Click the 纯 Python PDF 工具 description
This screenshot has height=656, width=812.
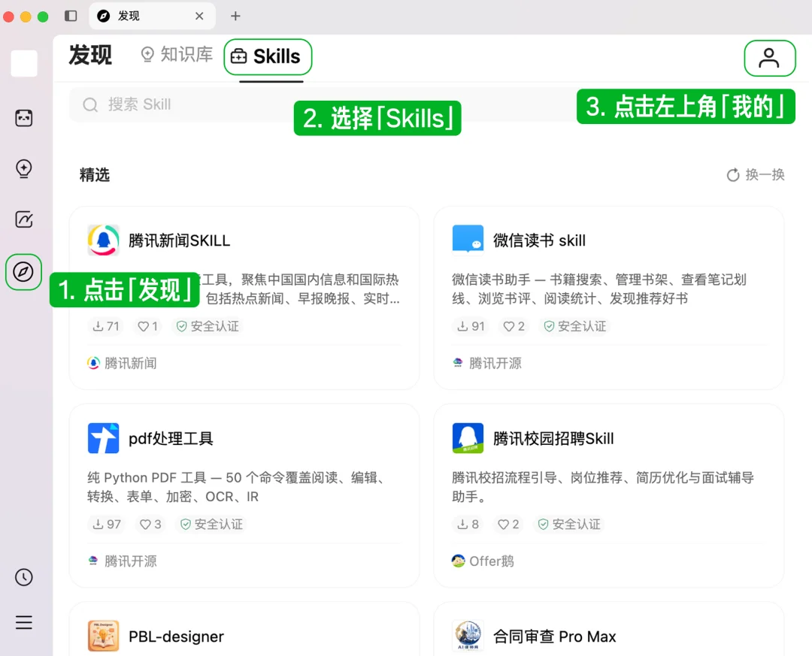pyautogui.click(x=235, y=487)
